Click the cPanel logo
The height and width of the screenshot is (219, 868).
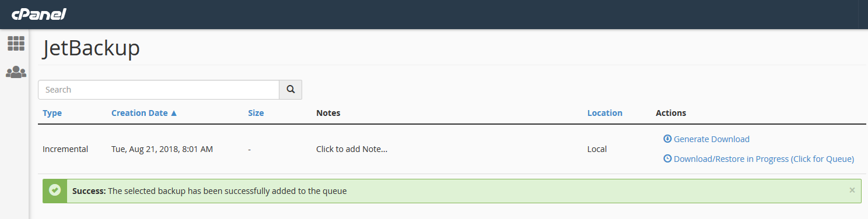click(x=38, y=15)
